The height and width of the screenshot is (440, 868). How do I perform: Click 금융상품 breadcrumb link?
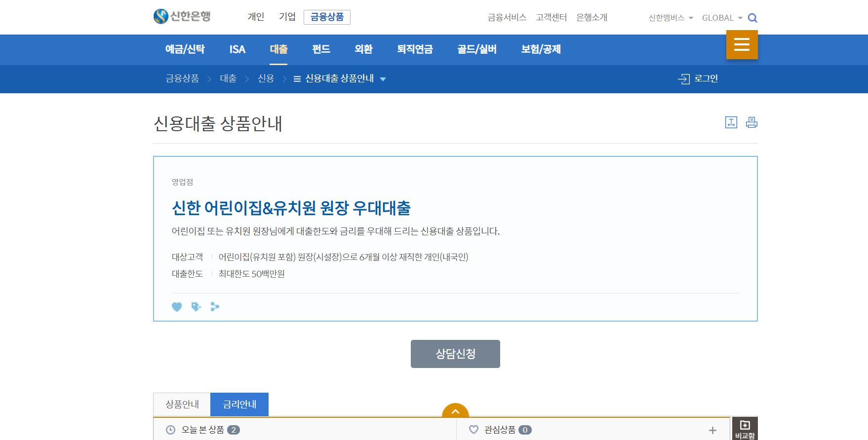pyautogui.click(x=182, y=78)
